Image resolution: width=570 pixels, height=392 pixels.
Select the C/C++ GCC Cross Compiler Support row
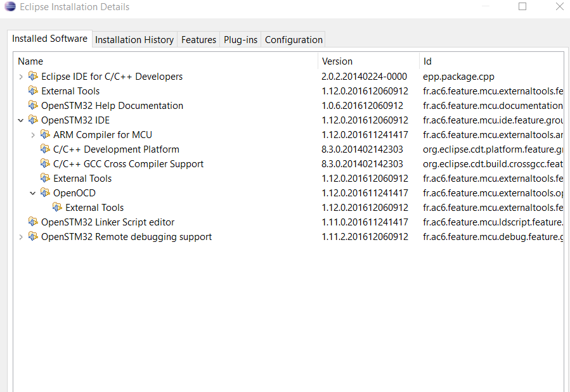tap(128, 164)
